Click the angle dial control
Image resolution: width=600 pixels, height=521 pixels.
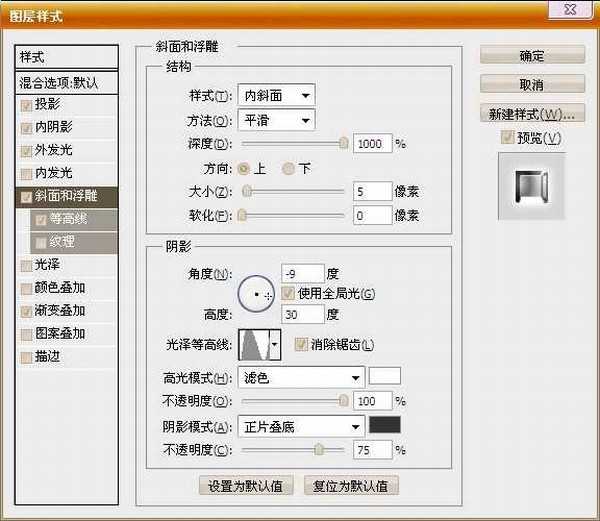coord(257,293)
